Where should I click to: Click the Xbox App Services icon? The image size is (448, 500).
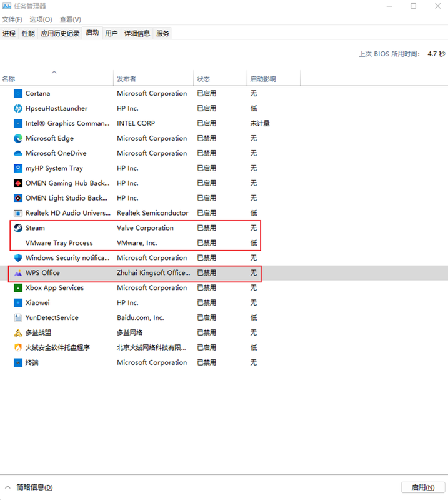(18, 288)
